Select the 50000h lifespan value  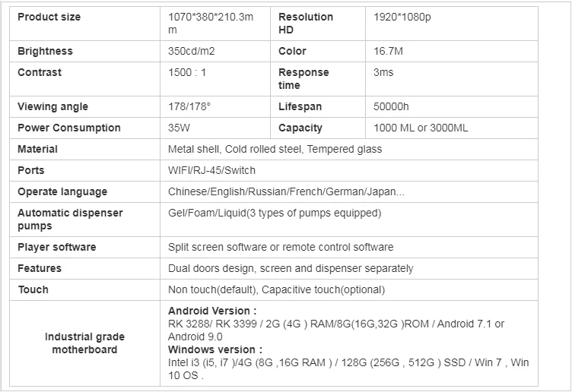click(392, 106)
